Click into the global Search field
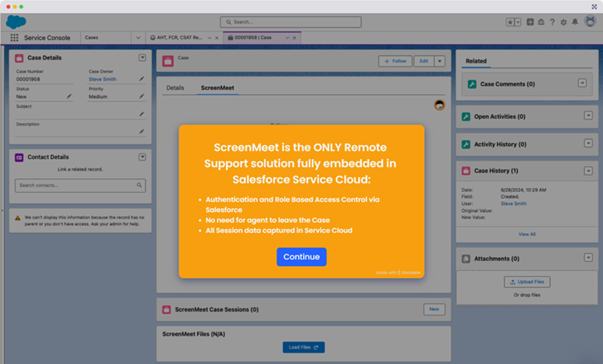Viewport: 603px width, 364px height. [x=291, y=22]
